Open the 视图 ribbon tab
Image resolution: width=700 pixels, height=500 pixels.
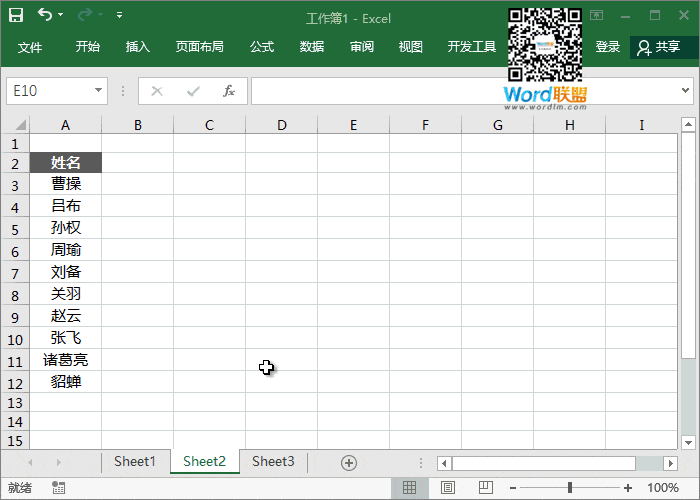[411, 46]
